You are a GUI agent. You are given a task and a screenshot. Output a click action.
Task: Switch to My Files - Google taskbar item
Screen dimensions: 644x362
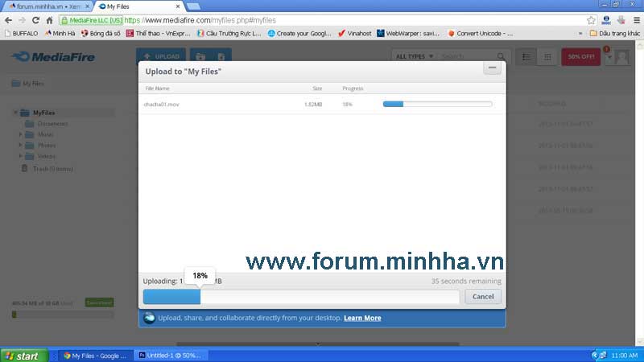[95, 356]
